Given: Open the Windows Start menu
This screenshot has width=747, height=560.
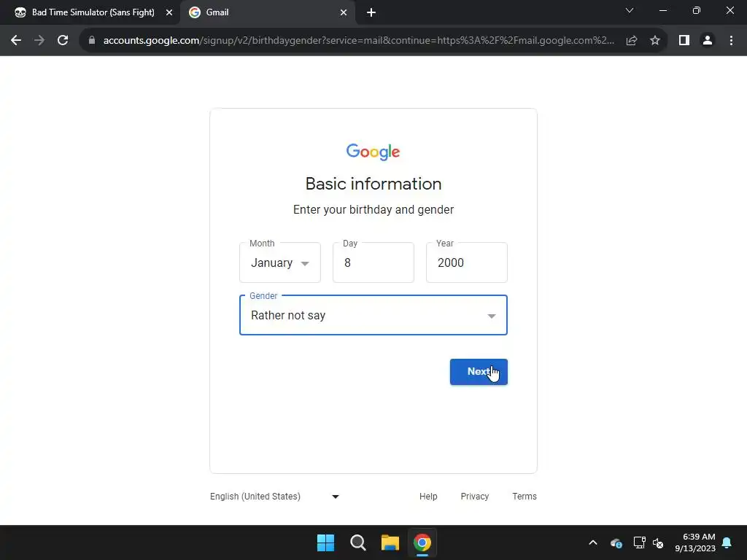Looking at the screenshot, I should [x=326, y=542].
